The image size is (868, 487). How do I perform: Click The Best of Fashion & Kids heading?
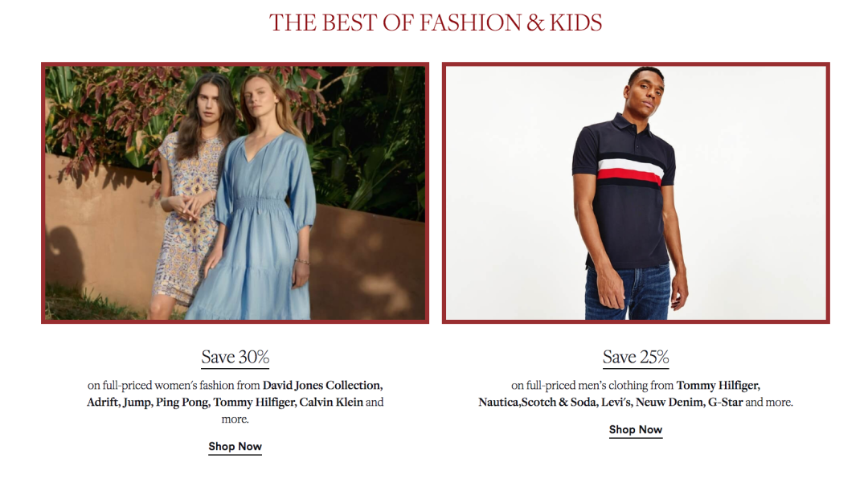tap(435, 23)
